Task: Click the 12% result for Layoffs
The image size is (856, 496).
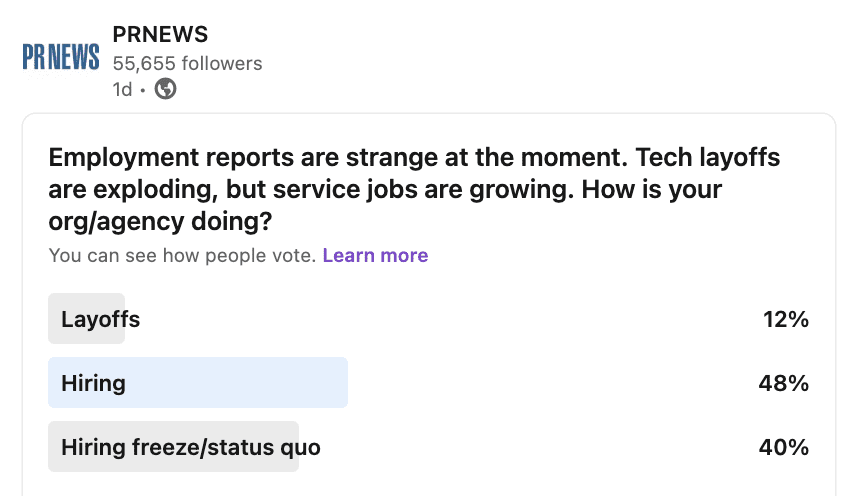Action: pyautogui.click(x=784, y=320)
